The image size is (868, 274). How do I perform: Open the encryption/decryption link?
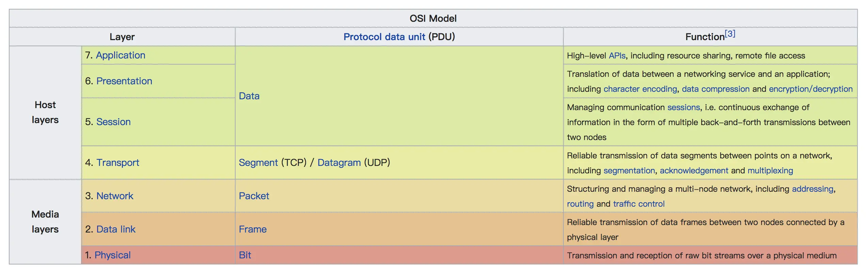pyautogui.click(x=810, y=89)
